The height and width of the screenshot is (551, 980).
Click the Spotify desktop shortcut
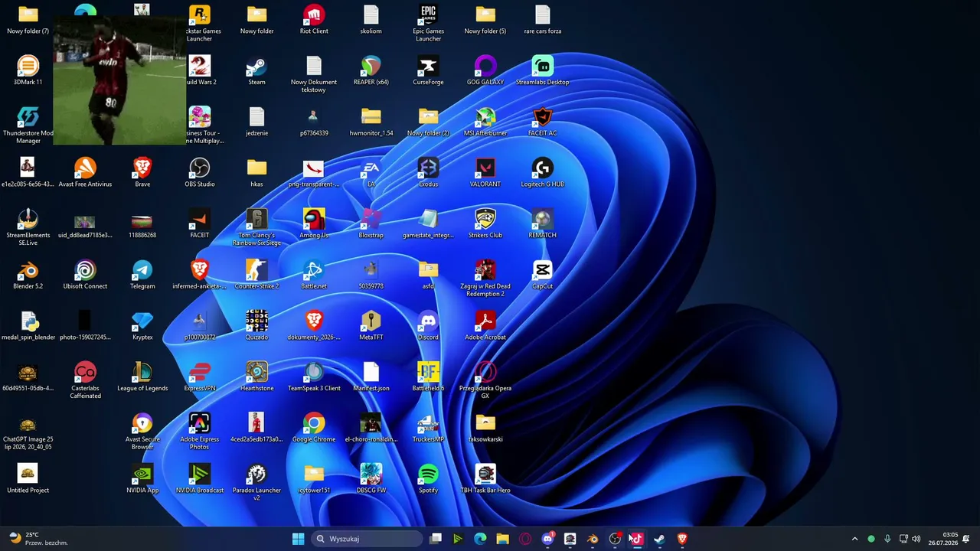tap(428, 479)
